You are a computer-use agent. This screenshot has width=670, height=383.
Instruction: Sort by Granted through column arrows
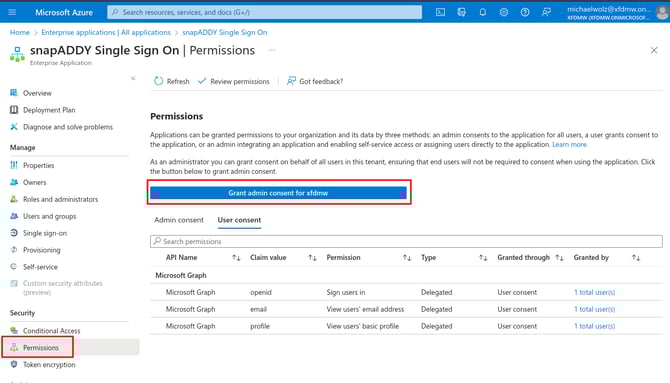tap(559, 258)
